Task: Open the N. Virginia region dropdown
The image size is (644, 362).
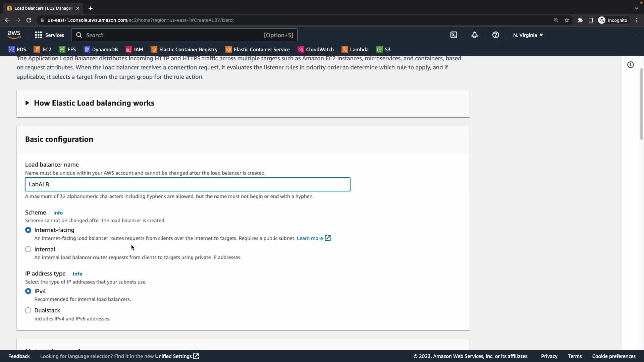Action: [x=528, y=35]
